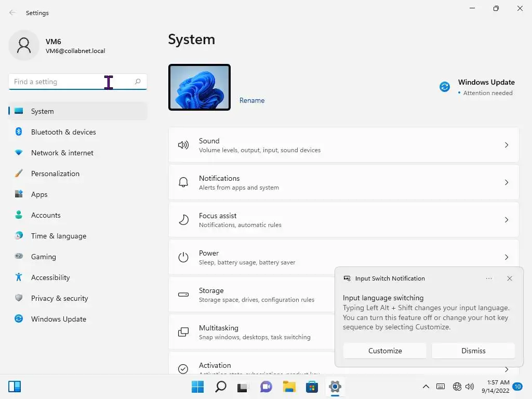Viewport: 532px width, 399px height.
Task: Click the network globe tray icon
Action: point(457,387)
